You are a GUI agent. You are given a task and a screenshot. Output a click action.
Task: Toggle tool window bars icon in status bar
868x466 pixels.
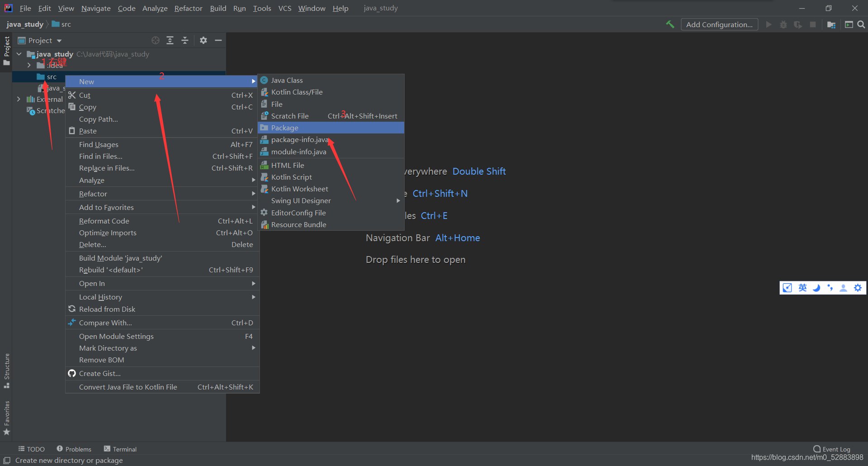pyautogui.click(x=7, y=460)
